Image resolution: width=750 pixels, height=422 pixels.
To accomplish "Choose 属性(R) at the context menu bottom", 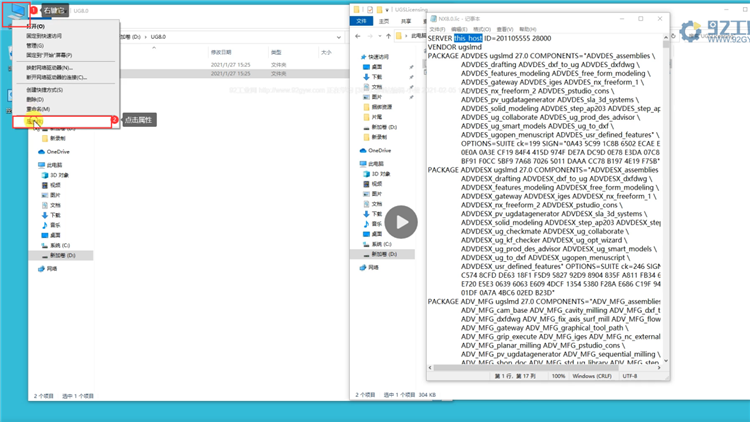I will pyautogui.click(x=62, y=122).
